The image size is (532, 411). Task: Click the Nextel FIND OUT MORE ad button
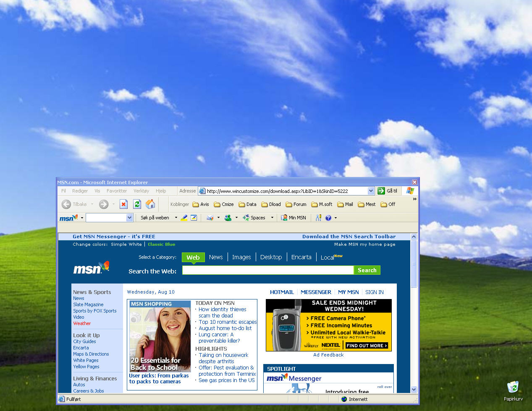coord(367,346)
